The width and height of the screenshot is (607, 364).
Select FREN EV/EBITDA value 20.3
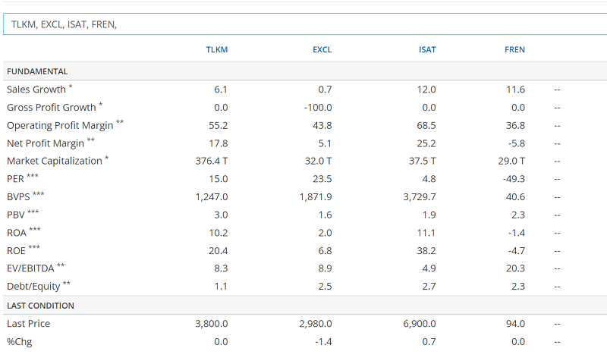pyautogui.click(x=515, y=268)
